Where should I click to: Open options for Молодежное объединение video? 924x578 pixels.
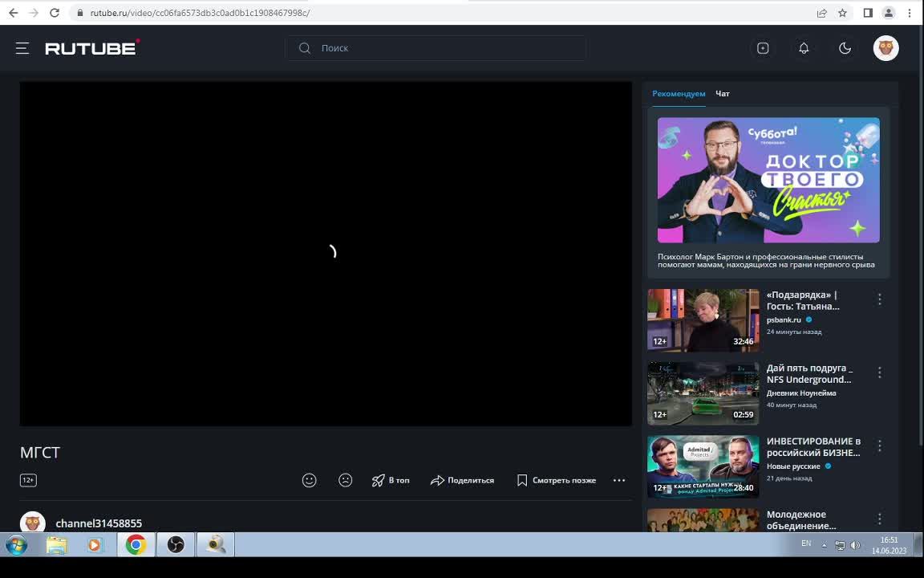click(879, 519)
